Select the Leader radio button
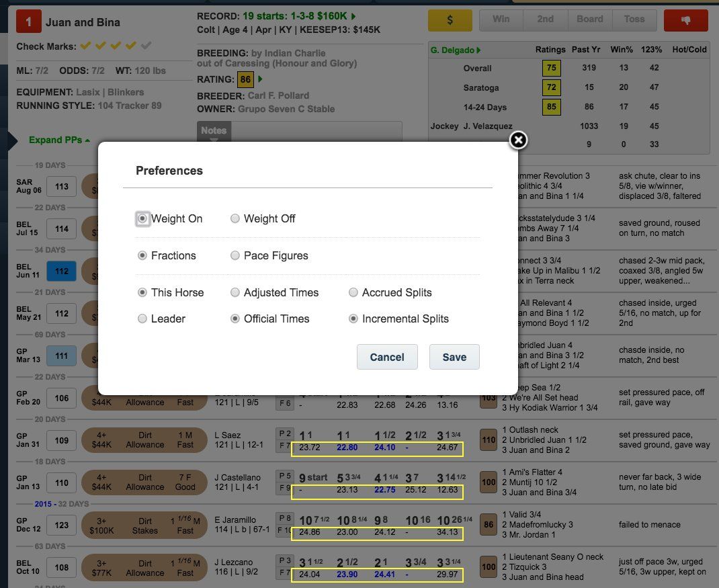The width and height of the screenshot is (719, 588). pyautogui.click(x=142, y=319)
